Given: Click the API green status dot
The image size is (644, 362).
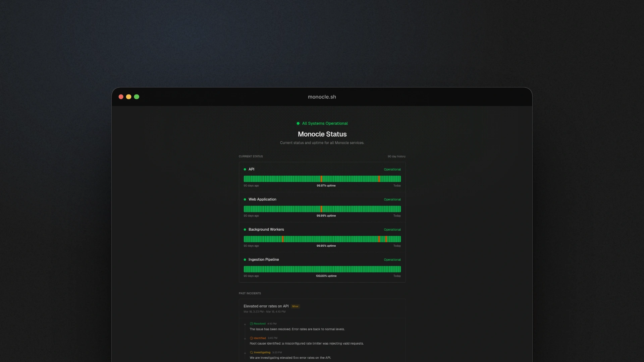Looking at the screenshot, I should (245, 169).
